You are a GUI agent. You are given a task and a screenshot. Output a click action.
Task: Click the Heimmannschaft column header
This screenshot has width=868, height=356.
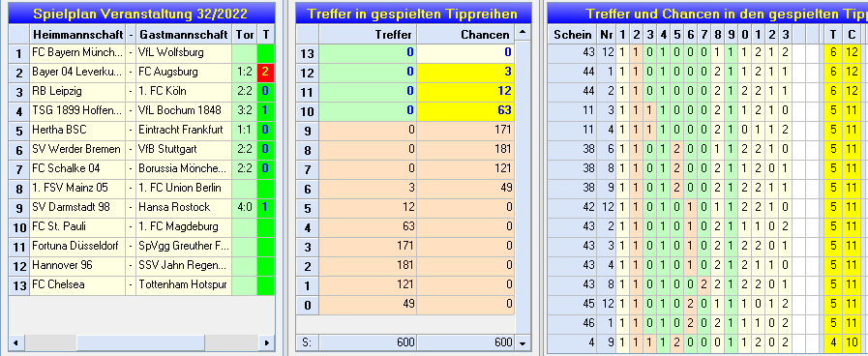click(x=77, y=35)
